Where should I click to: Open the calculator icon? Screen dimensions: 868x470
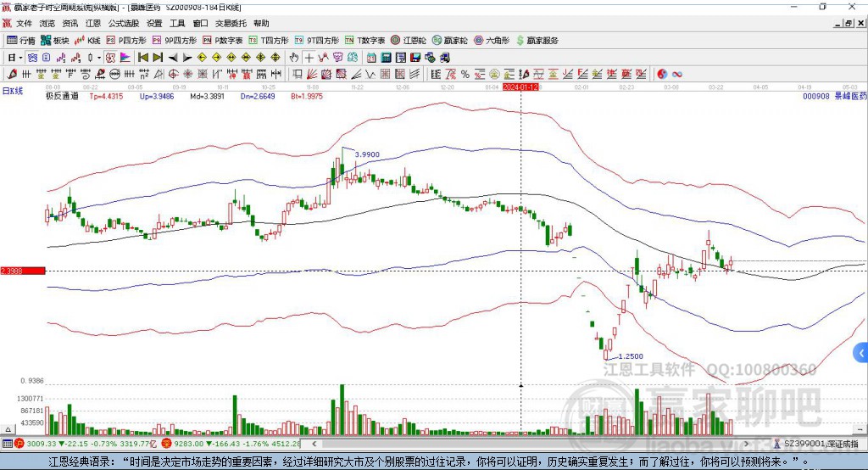[x=386, y=58]
